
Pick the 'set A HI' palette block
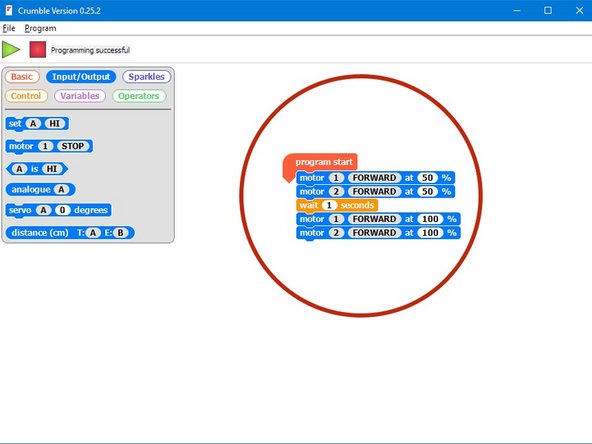coord(37,124)
